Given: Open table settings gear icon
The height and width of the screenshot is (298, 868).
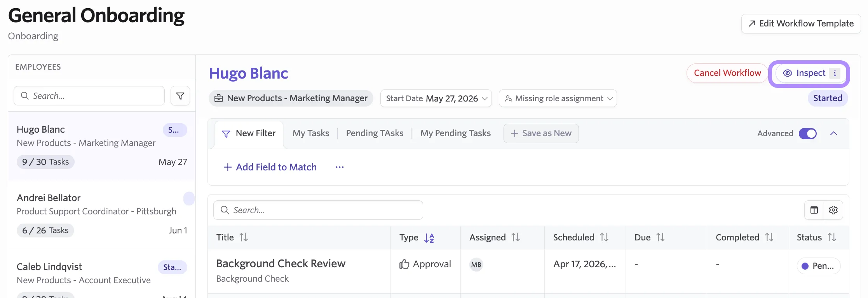Looking at the screenshot, I should point(833,210).
